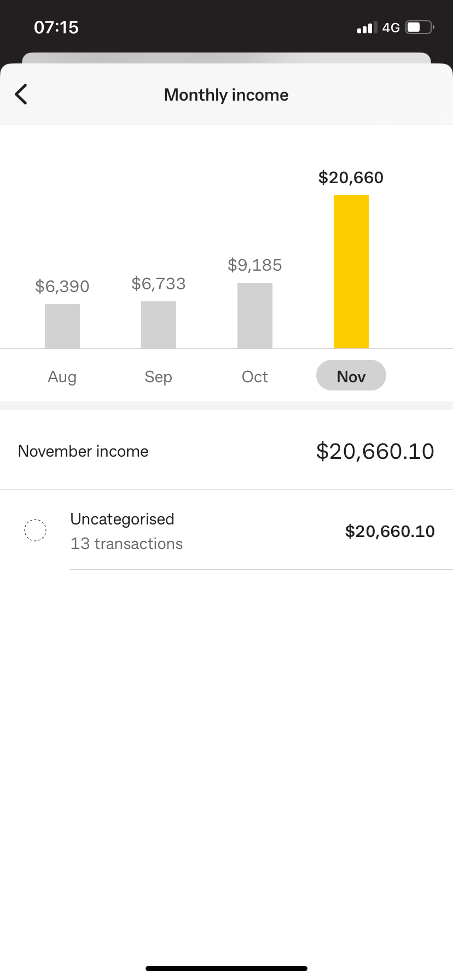Tap the grey August bar
The width and height of the screenshot is (453, 980).
[62, 326]
